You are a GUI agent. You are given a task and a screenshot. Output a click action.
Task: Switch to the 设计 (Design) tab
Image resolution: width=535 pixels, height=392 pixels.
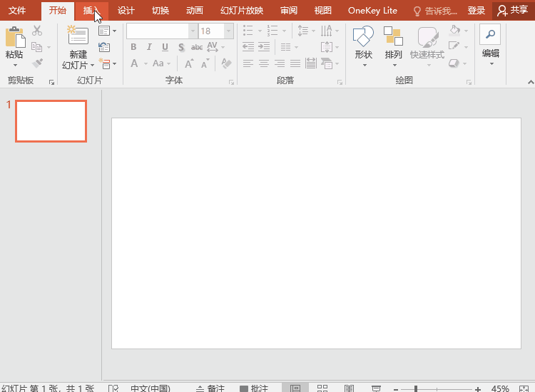(126, 11)
